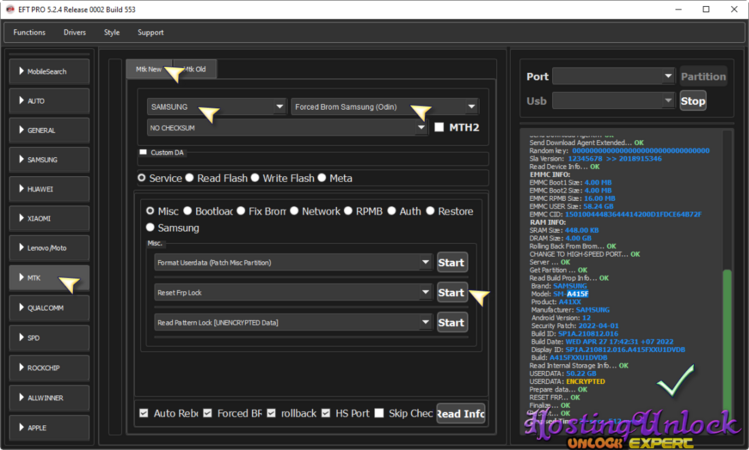Expand the SAMSUNG brand dropdown
Image resolution: width=749 pixels, height=450 pixels.
pyautogui.click(x=215, y=107)
